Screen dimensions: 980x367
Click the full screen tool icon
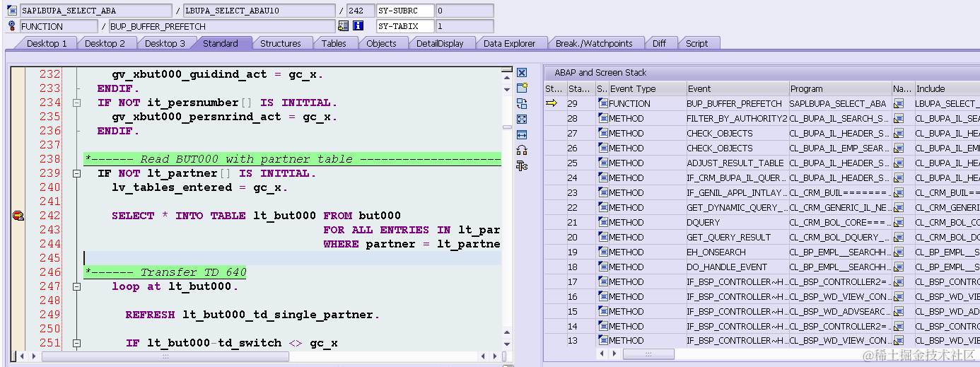click(x=522, y=119)
